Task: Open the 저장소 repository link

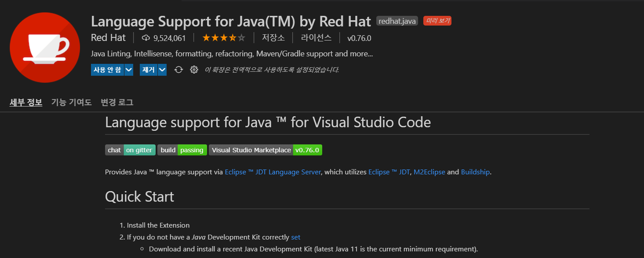Action: click(x=273, y=38)
